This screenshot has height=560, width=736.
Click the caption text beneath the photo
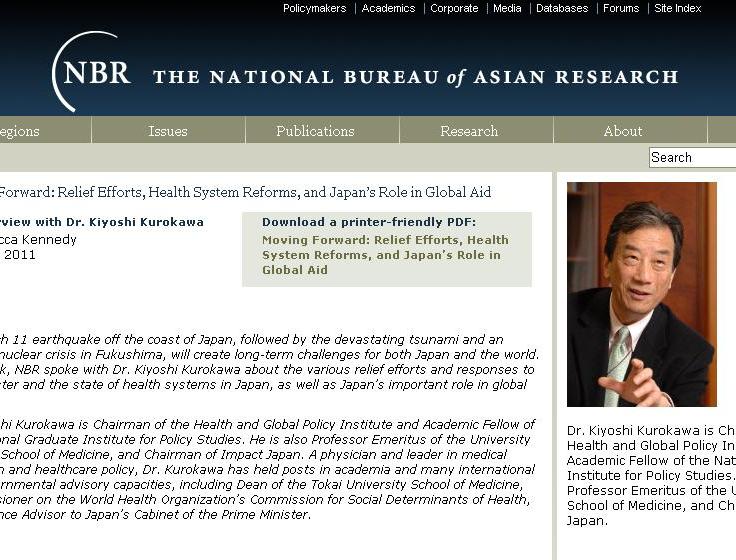point(651,475)
